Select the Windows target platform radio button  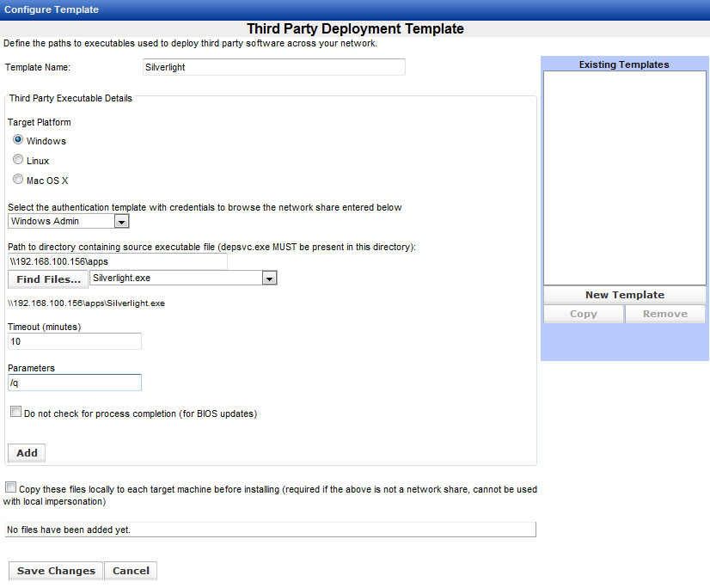tap(18, 140)
